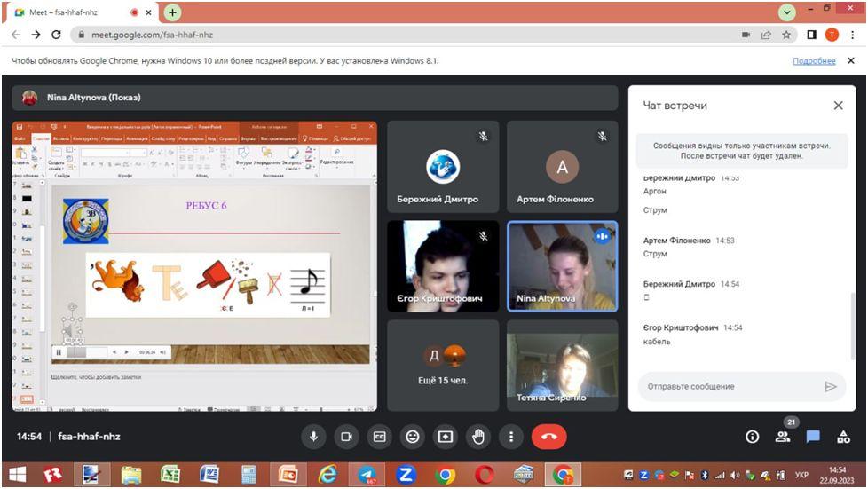Select the Meet – fsa-hhaf-nhz tab
The height and width of the screenshot is (489, 868).
[83, 12]
